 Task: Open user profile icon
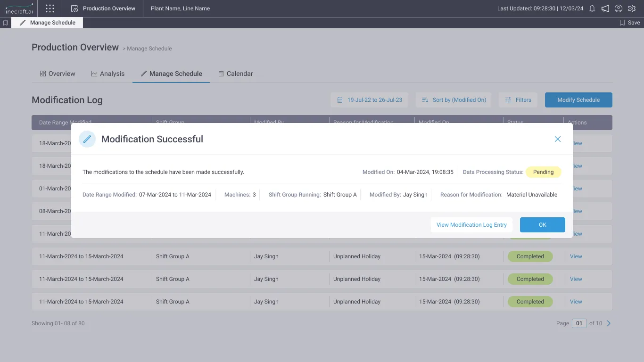pyautogui.click(x=619, y=8)
